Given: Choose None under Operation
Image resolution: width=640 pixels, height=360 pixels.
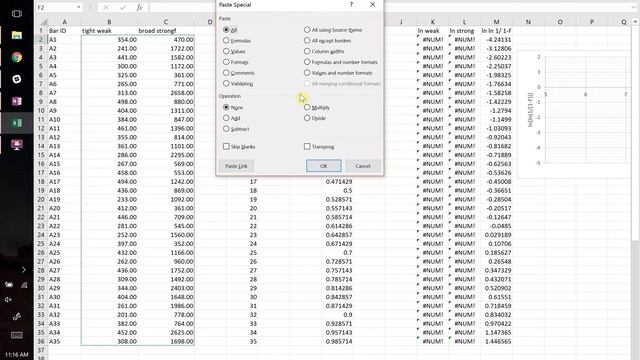Looking at the screenshot, I should [x=233, y=107].
